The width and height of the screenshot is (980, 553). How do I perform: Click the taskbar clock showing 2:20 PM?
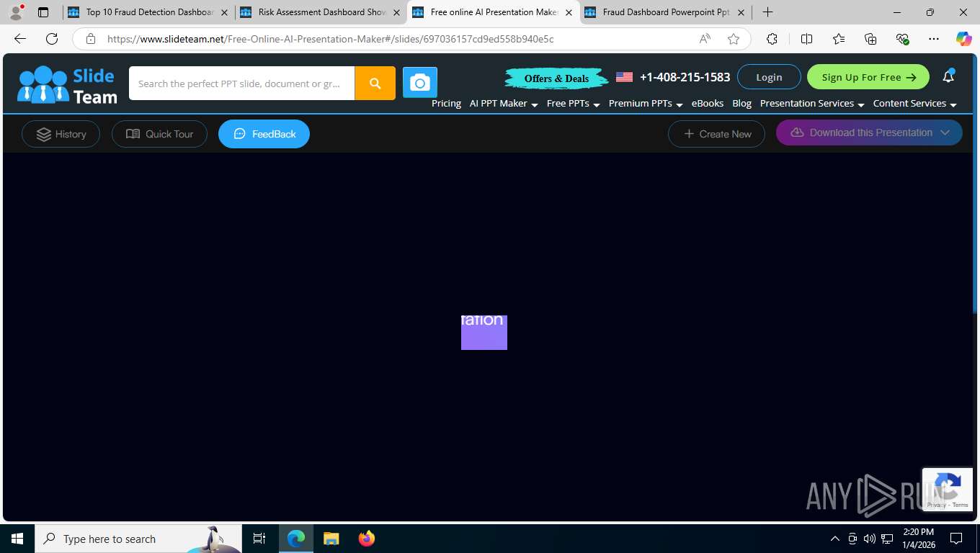[918, 539]
